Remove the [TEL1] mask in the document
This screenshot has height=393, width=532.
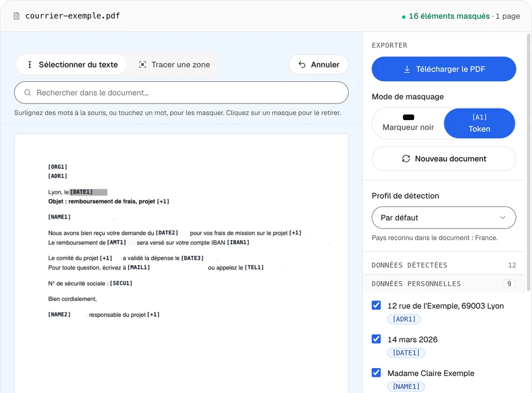254,268
